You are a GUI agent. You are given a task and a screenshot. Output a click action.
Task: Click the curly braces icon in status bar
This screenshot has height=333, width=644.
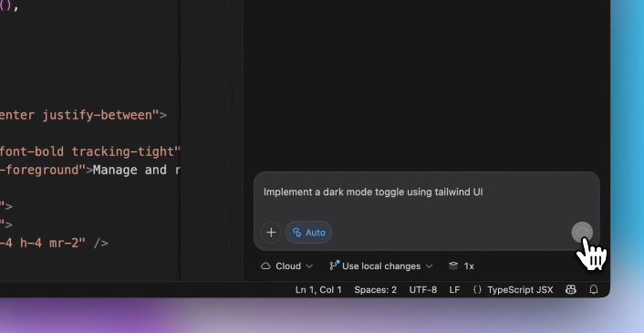pyautogui.click(x=477, y=290)
